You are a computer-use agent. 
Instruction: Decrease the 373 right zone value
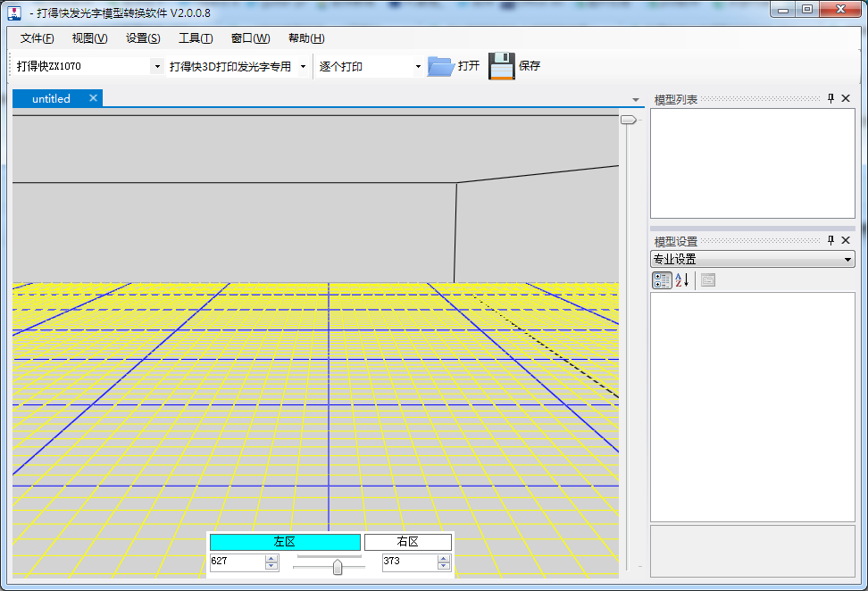(x=444, y=566)
